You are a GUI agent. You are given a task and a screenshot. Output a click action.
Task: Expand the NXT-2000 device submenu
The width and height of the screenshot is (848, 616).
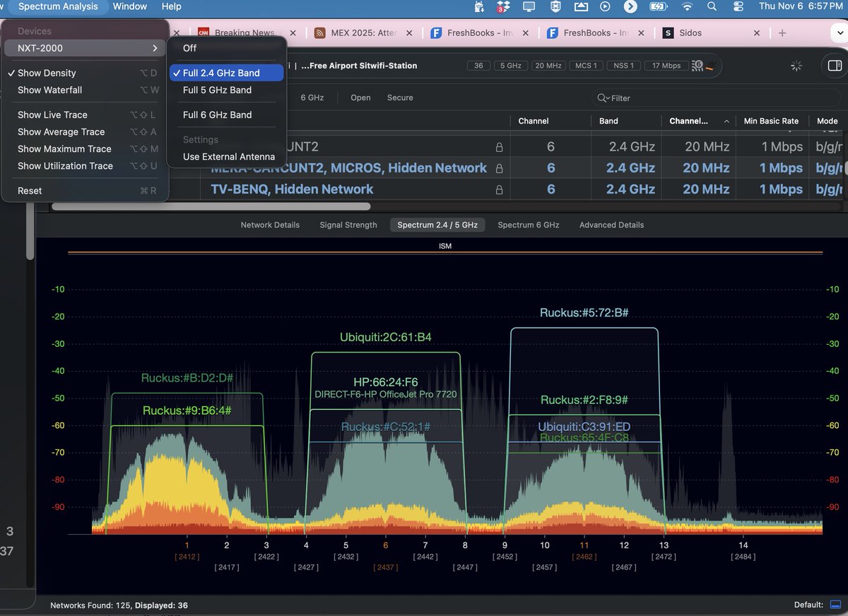point(85,48)
